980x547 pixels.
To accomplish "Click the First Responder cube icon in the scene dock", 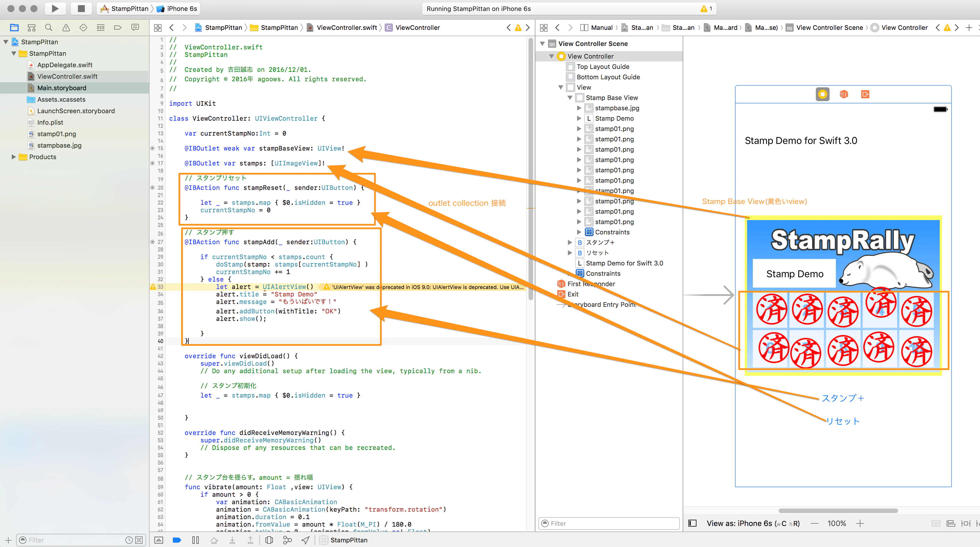I will 844,94.
